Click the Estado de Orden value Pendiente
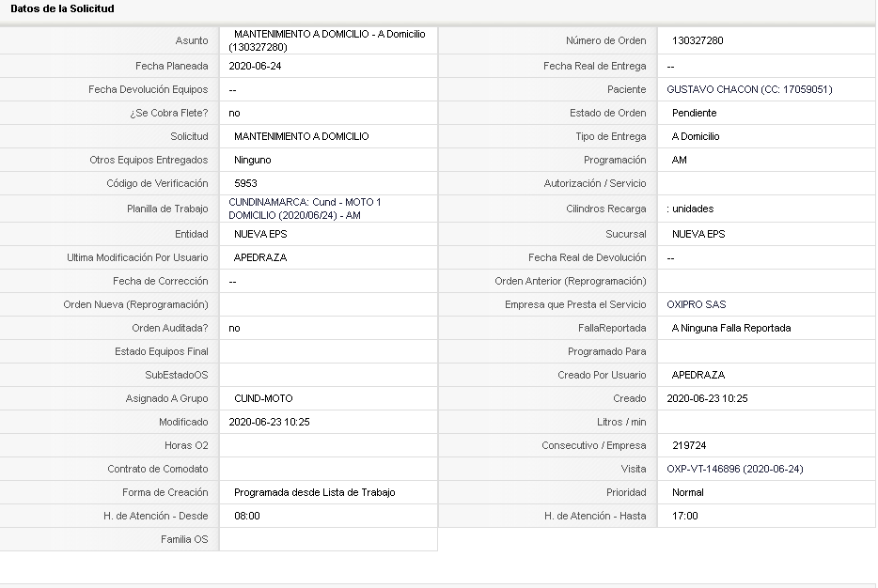The image size is (878, 588). pos(694,113)
